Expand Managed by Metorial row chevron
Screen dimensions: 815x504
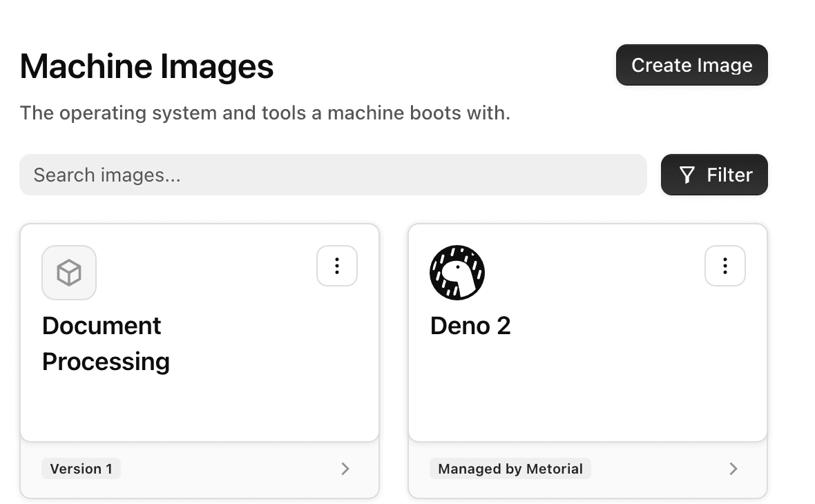[733, 469]
